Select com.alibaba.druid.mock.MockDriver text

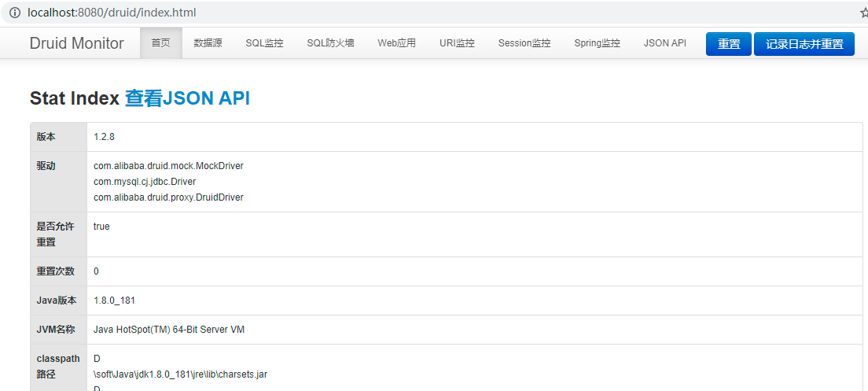(168, 166)
